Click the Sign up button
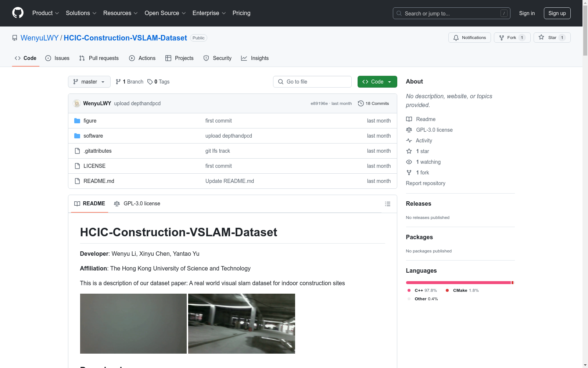 (x=557, y=13)
